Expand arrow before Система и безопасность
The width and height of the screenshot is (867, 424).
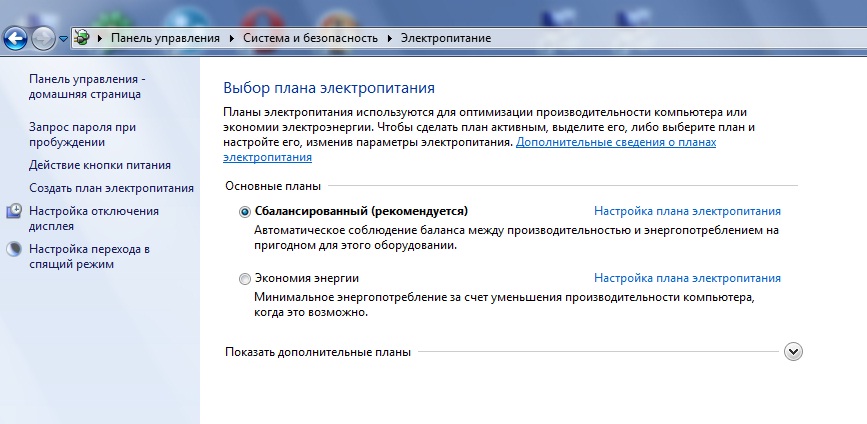tap(232, 39)
